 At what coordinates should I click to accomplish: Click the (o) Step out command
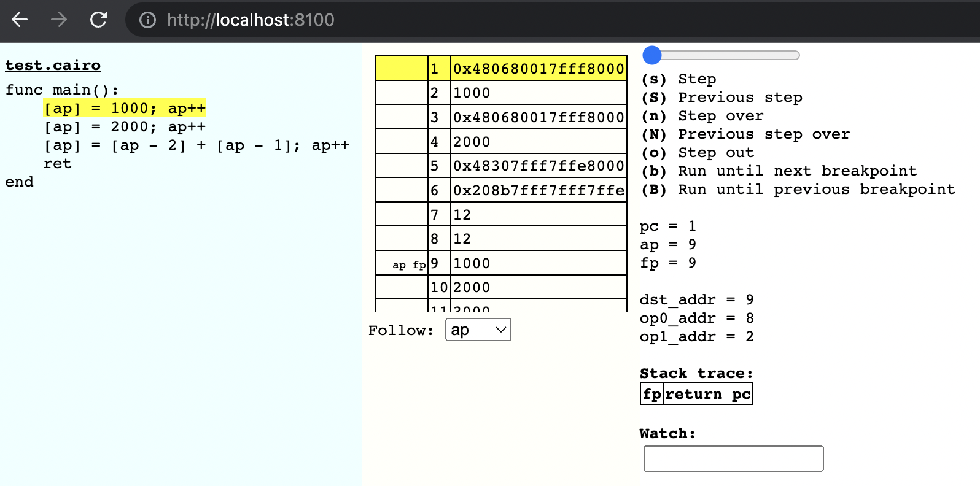pos(698,153)
